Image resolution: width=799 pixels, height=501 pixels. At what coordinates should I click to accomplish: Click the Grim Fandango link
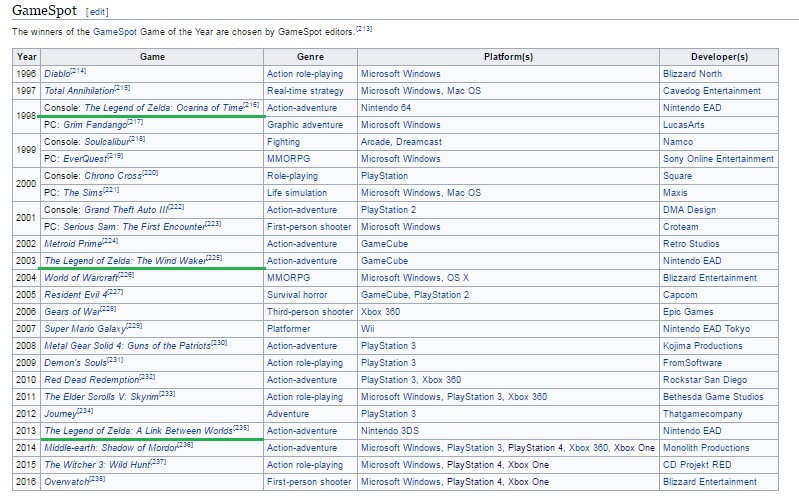(x=95, y=125)
